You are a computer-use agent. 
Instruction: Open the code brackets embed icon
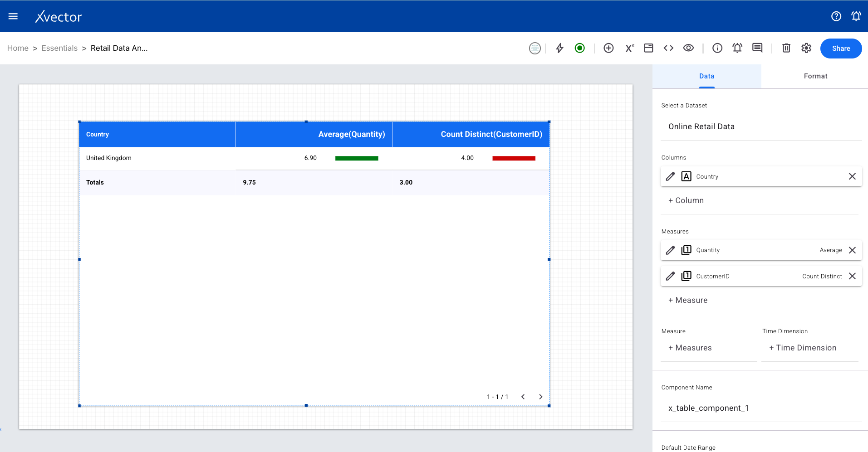click(x=668, y=48)
